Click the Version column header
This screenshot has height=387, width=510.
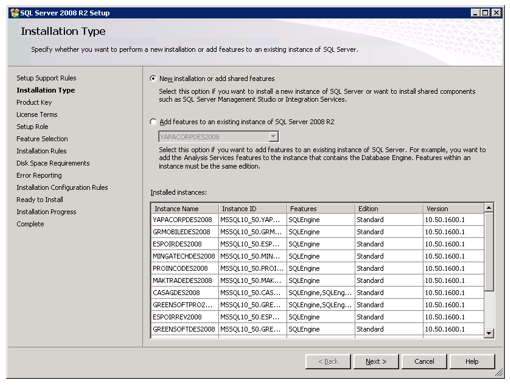pyautogui.click(x=453, y=209)
